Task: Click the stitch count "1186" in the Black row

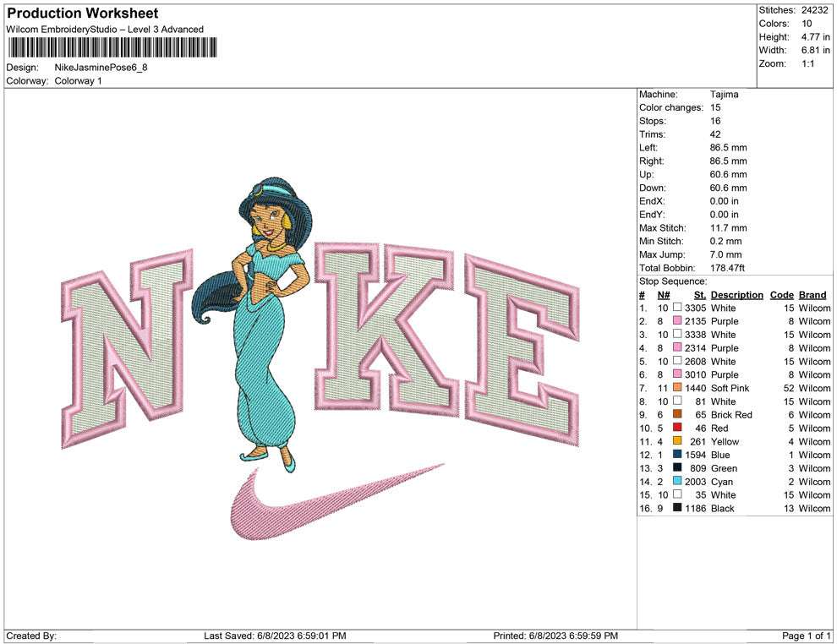Action: pos(696,508)
